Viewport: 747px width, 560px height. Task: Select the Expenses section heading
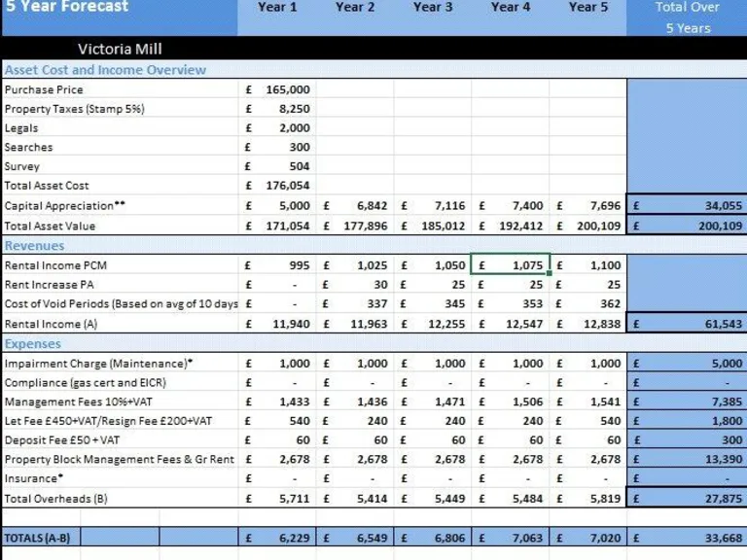click(x=33, y=344)
